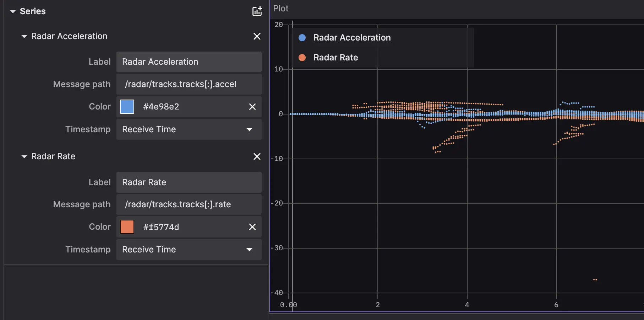644x320 pixels.
Task: Open Radar Acceleration Timestamp dropdown
Action: point(189,129)
